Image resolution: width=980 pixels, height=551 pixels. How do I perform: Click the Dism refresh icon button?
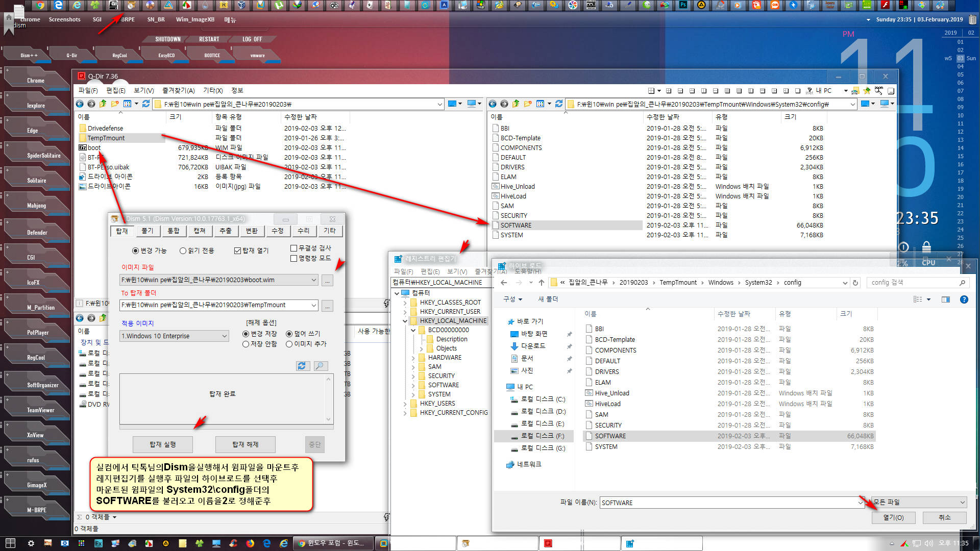coord(303,366)
